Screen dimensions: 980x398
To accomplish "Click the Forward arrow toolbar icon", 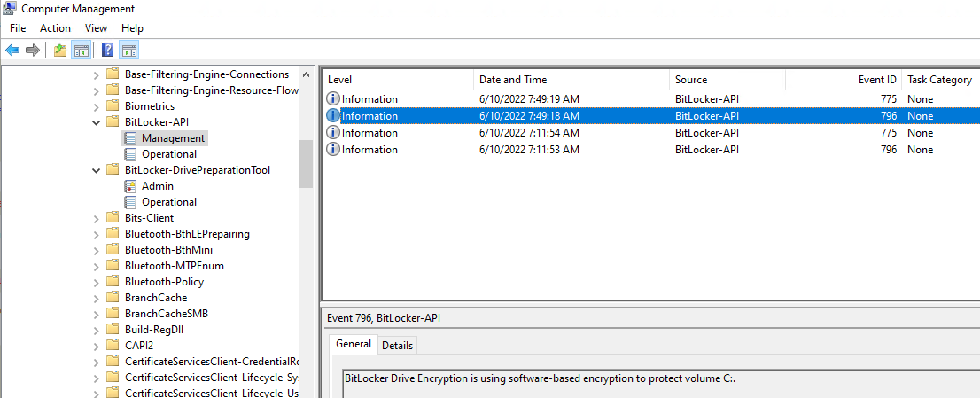I will [33, 50].
